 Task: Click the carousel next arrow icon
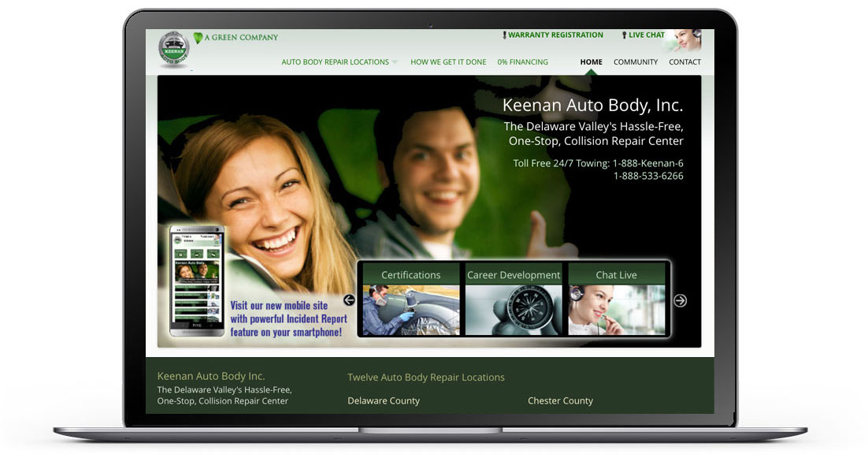681,300
